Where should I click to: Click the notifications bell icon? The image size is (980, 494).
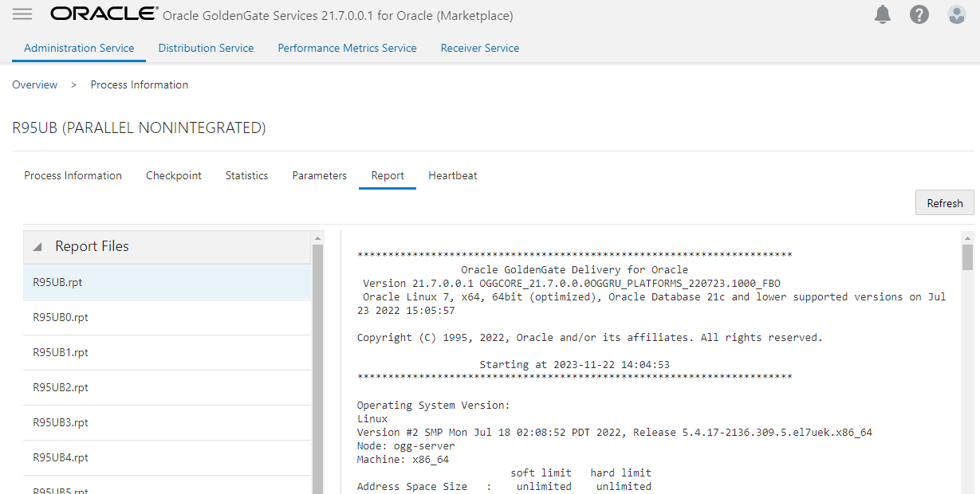[x=883, y=14]
